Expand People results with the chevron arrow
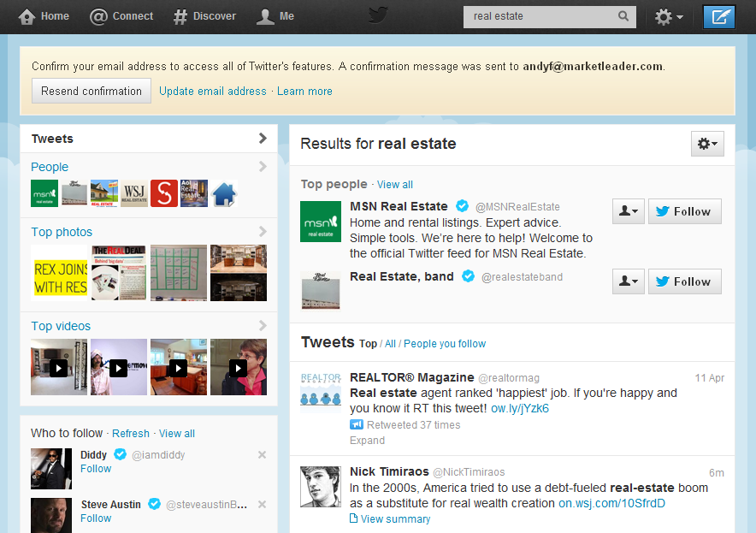 pos(263,167)
